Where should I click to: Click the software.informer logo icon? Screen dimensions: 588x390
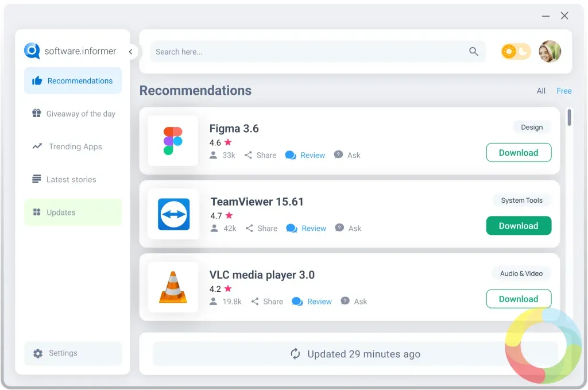pos(32,51)
